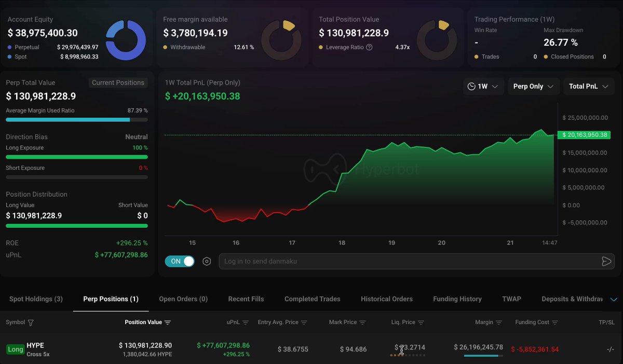
Task: Sort by Margin column icon
Action: [499, 323]
